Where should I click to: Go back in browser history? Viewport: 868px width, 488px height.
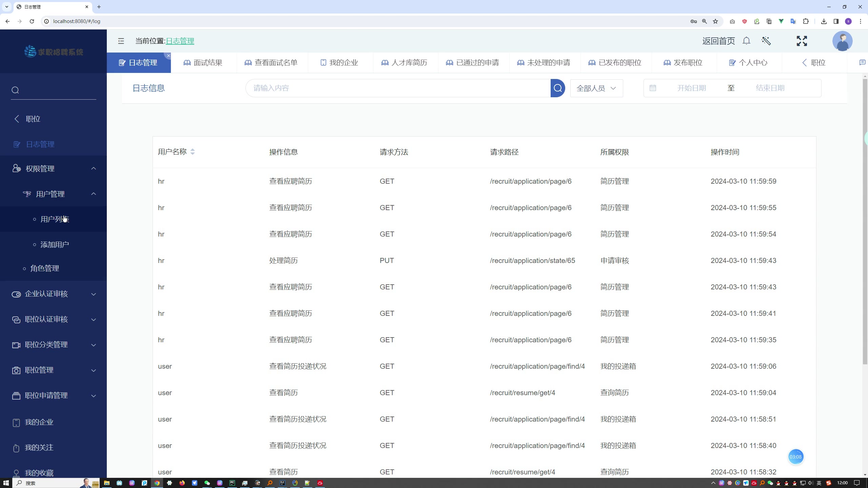[x=7, y=21]
